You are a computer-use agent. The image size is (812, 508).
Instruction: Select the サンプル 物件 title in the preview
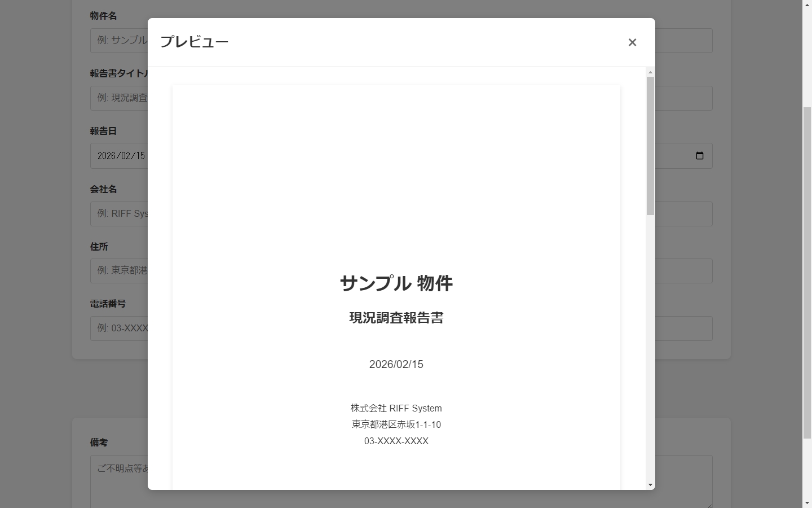pyautogui.click(x=396, y=283)
